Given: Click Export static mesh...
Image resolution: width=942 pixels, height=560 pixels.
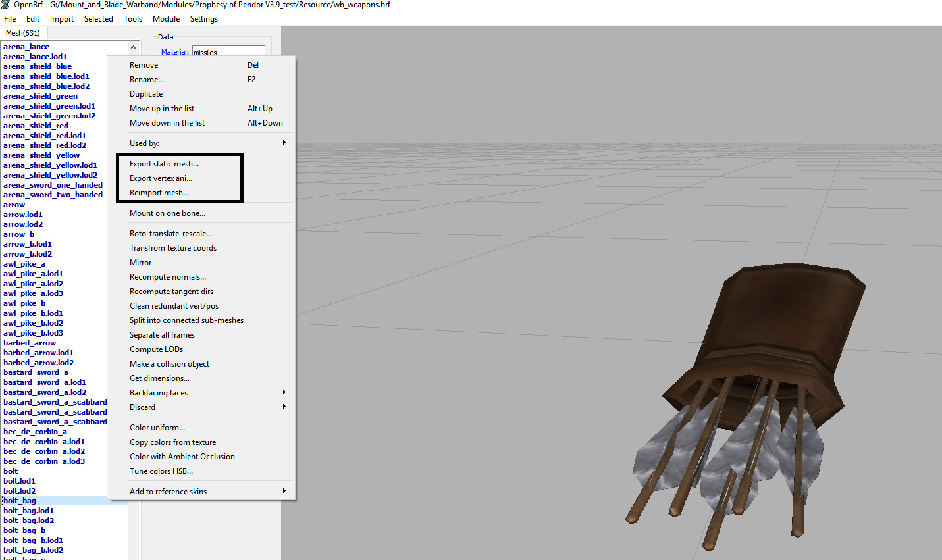Looking at the screenshot, I should click(x=164, y=164).
